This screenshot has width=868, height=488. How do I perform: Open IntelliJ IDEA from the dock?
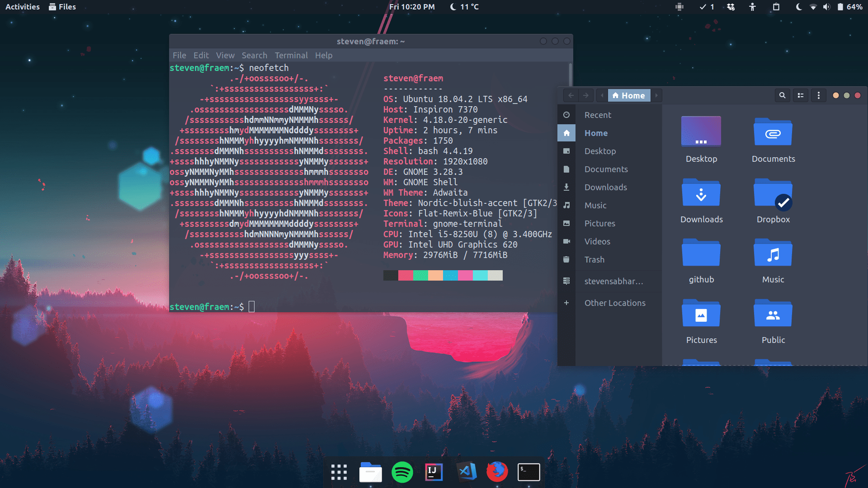pyautogui.click(x=434, y=472)
